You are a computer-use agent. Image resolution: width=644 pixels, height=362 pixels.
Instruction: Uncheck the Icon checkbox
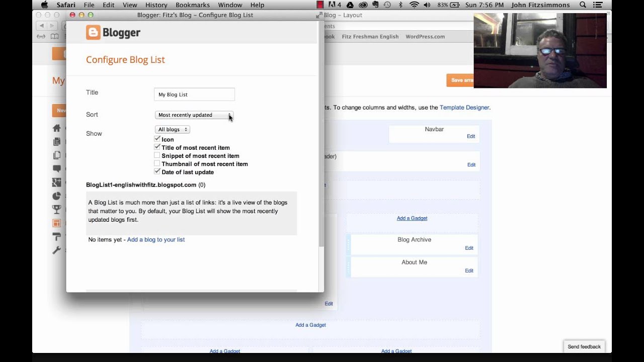click(x=157, y=139)
